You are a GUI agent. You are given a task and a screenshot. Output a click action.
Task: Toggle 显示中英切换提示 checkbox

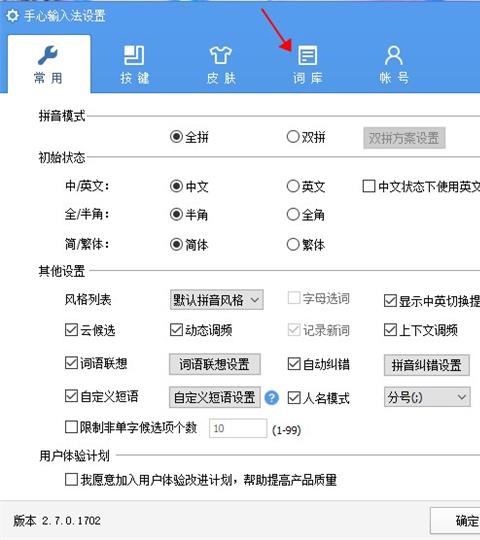(390, 301)
